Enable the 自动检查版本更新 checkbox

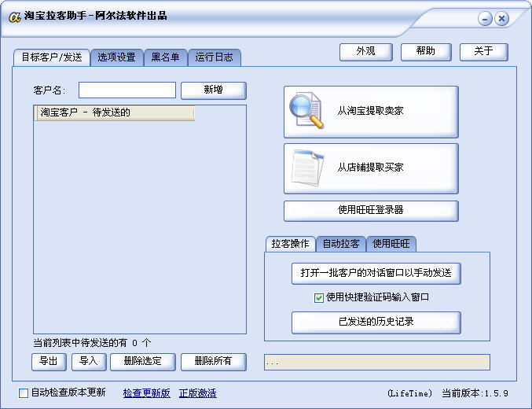pyautogui.click(x=24, y=393)
